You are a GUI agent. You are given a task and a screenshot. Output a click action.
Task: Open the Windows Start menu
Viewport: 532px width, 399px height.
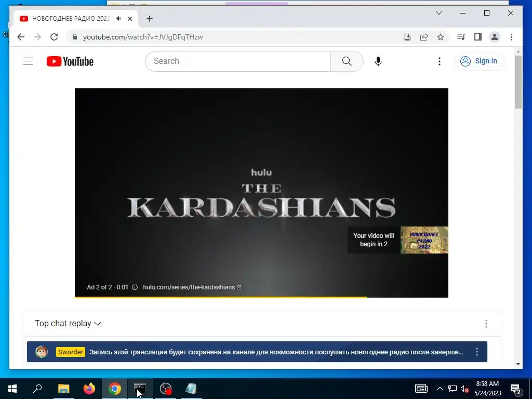point(12,389)
